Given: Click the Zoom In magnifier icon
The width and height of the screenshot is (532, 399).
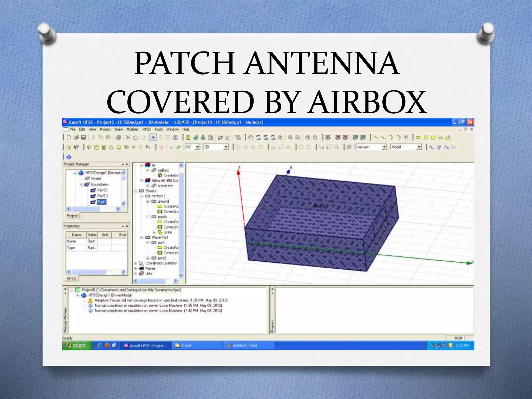Looking at the screenshot, I should (290, 137).
